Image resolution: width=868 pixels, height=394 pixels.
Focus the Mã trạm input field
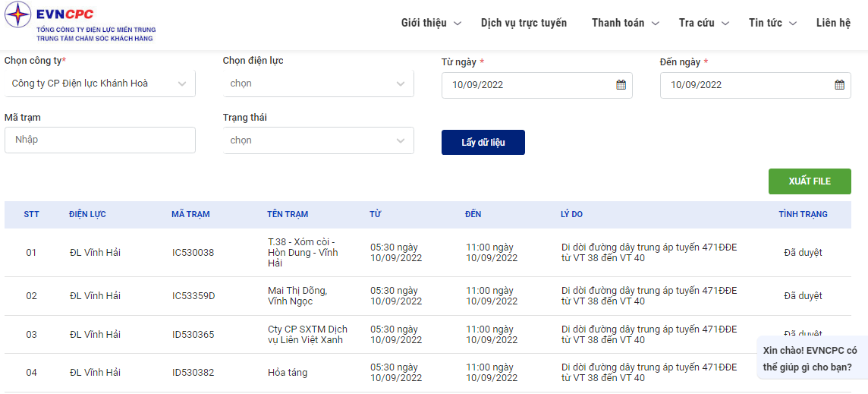click(x=99, y=140)
